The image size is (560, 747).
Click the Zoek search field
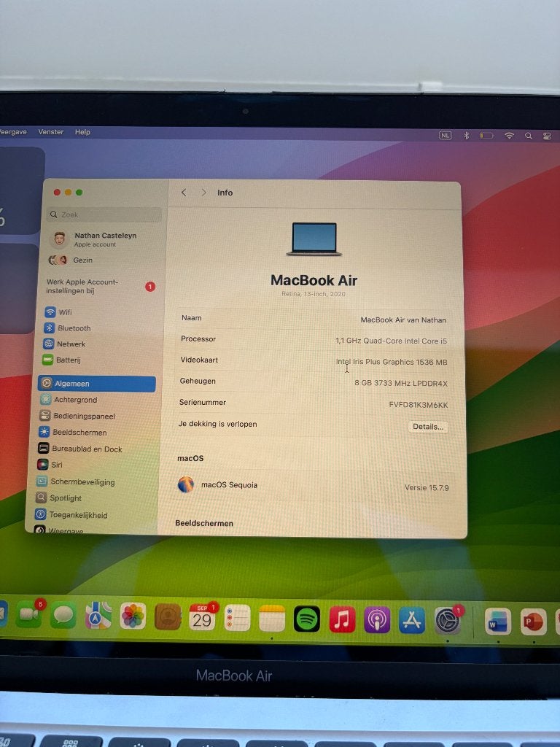click(x=105, y=214)
